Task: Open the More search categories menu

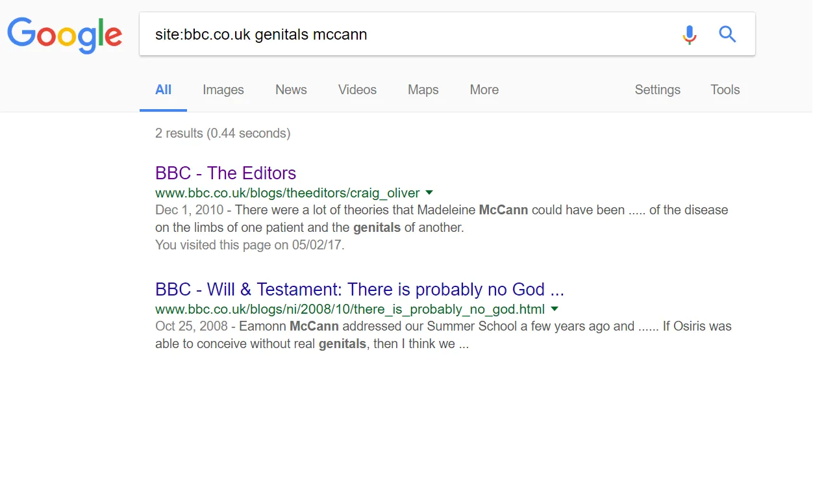Action: coord(484,90)
